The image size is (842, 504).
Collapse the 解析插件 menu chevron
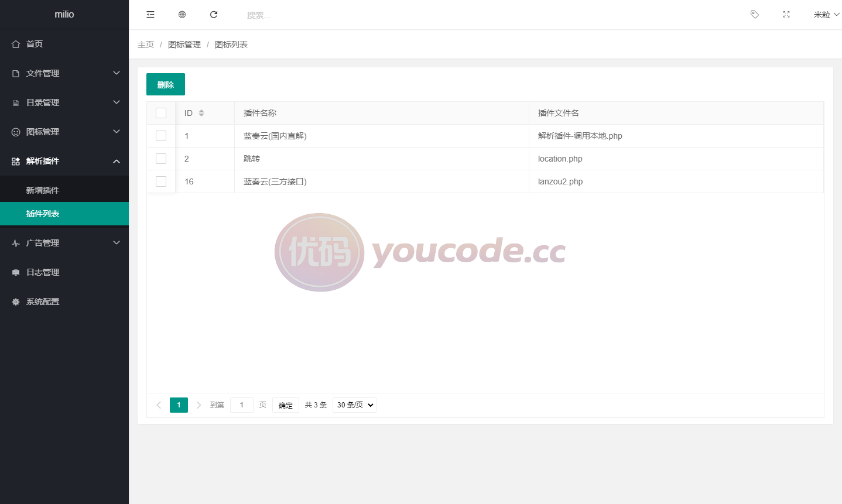(117, 161)
